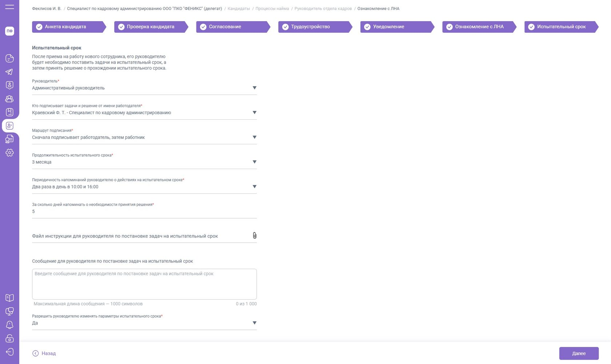
Task: Click the notification bell icon
Action: point(9,325)
